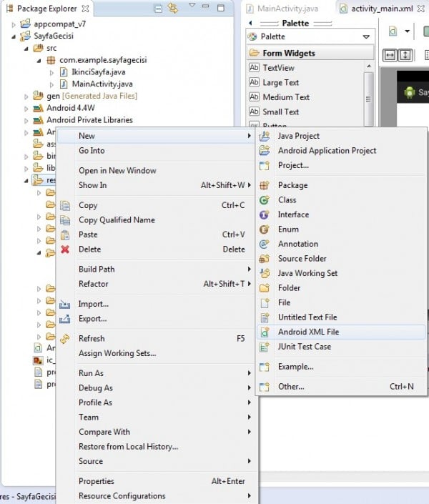Click the TextView widget icon in Palette
Screen dimensions: 429x504
coord(254,67)
